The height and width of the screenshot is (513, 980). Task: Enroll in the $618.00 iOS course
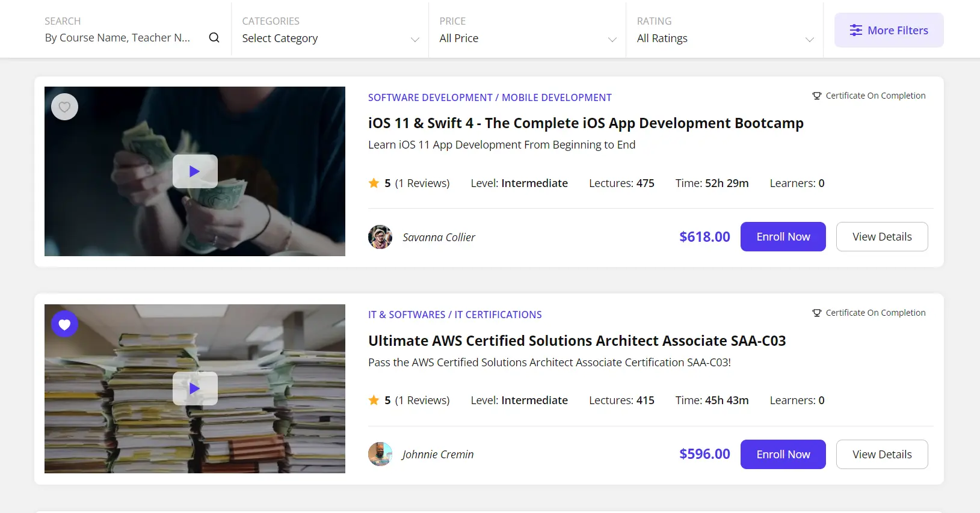coord(783,237)
